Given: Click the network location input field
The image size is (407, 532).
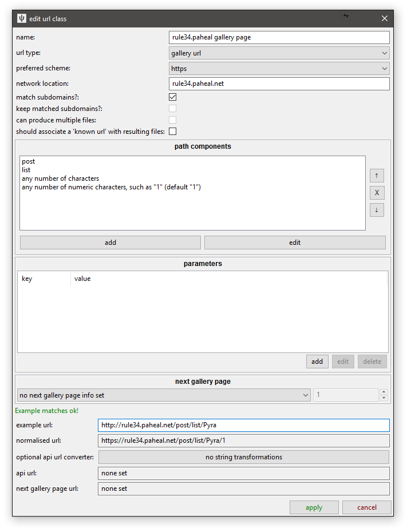Looking at the screenshot, I should (x=279, y=84).
